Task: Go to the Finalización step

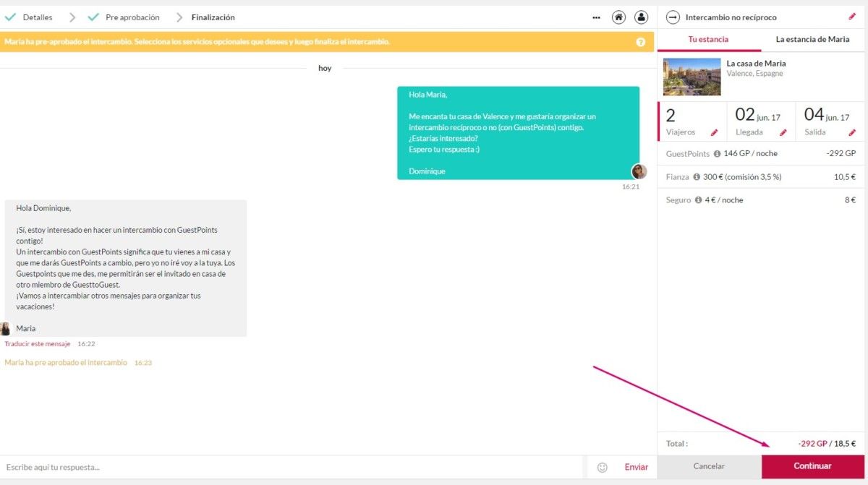Action: (213, 17)
